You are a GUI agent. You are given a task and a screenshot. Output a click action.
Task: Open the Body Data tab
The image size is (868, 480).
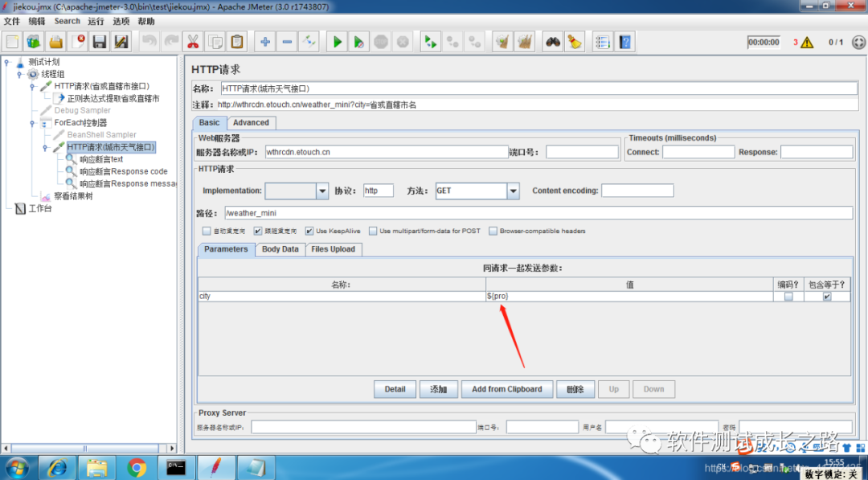pos(280,250)
